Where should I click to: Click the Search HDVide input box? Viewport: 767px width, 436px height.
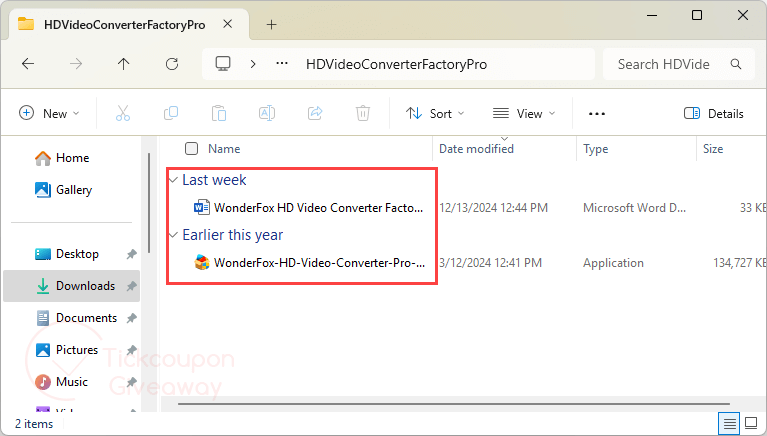coord(679,64)
